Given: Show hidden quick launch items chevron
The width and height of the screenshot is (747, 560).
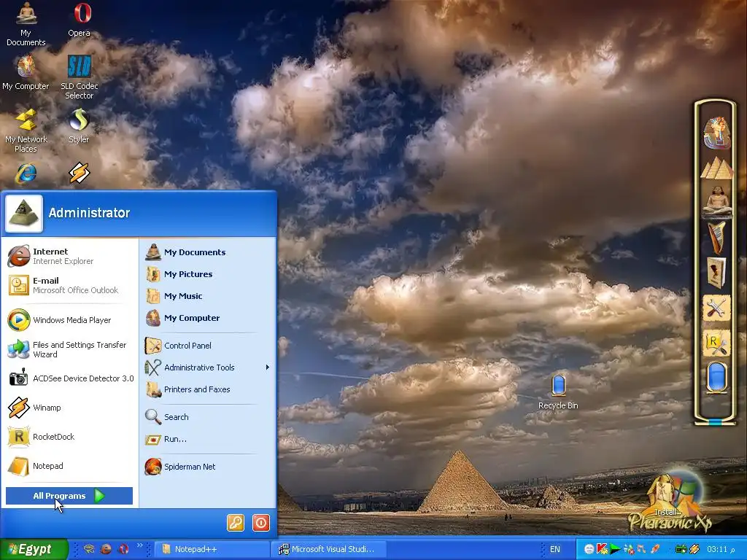Looking at the screenshot, I should click(139, 545).
